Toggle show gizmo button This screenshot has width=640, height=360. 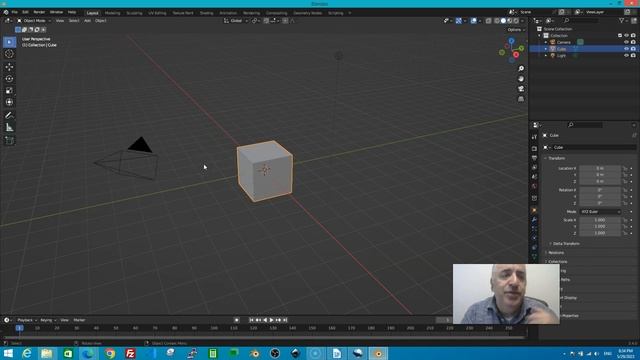point(458,21)
